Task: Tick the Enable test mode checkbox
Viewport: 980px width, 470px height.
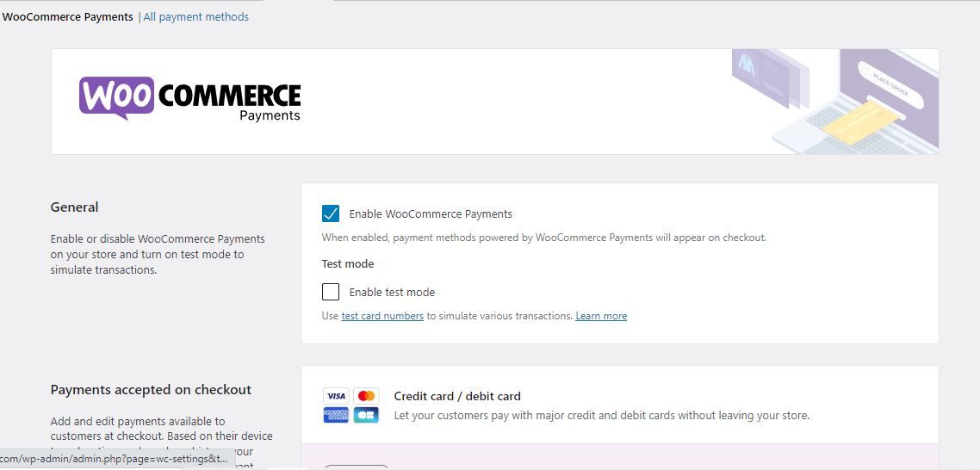Action: click(x=331, y=292)
